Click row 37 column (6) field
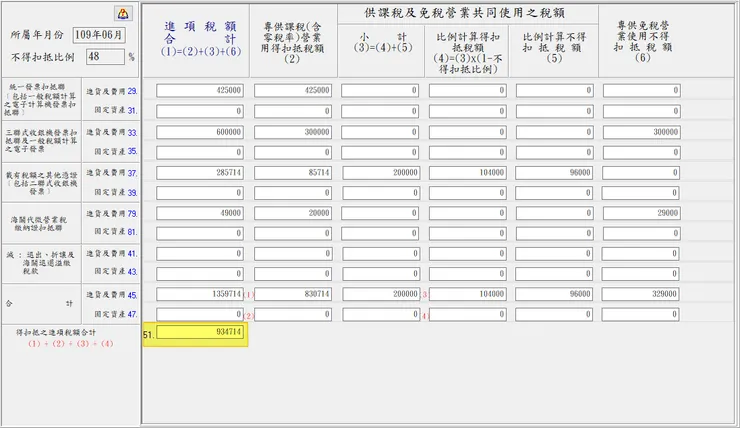 640,173
